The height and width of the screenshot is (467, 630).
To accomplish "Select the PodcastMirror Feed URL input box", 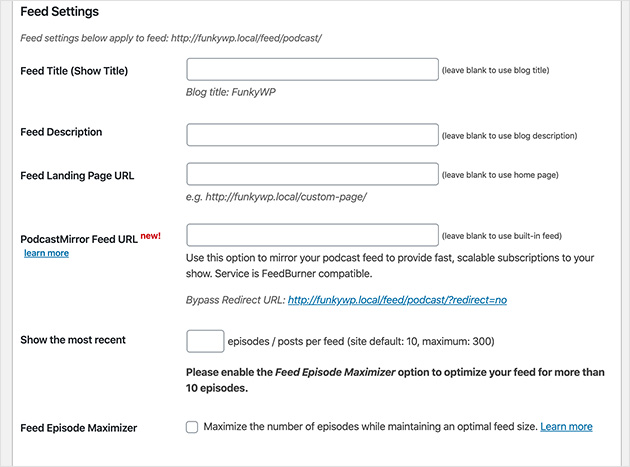I will (312, 235).
